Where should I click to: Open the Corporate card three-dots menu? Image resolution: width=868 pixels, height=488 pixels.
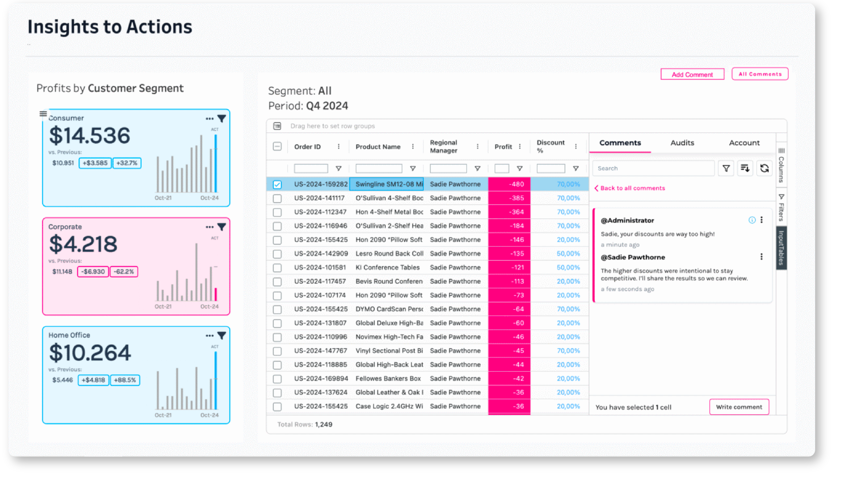coord(209,227)
